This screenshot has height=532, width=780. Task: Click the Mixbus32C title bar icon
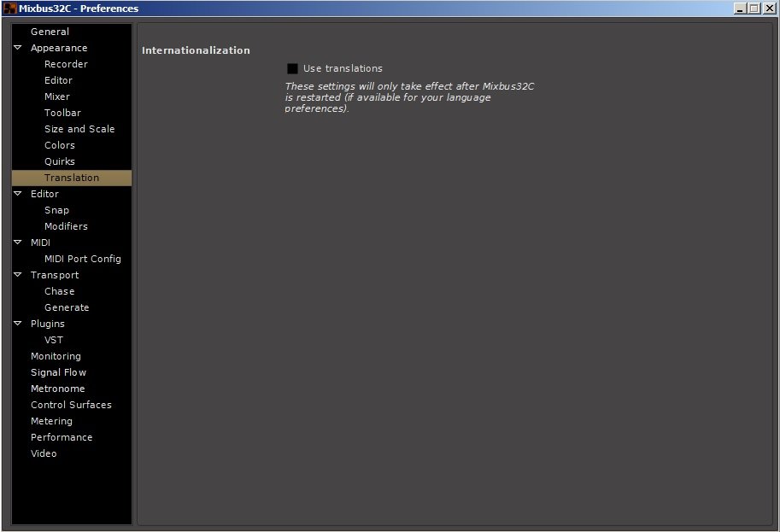(9, 9)
